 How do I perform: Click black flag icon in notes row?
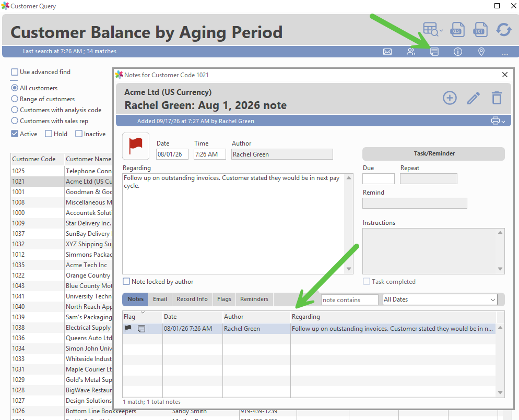tap(128, 328)
